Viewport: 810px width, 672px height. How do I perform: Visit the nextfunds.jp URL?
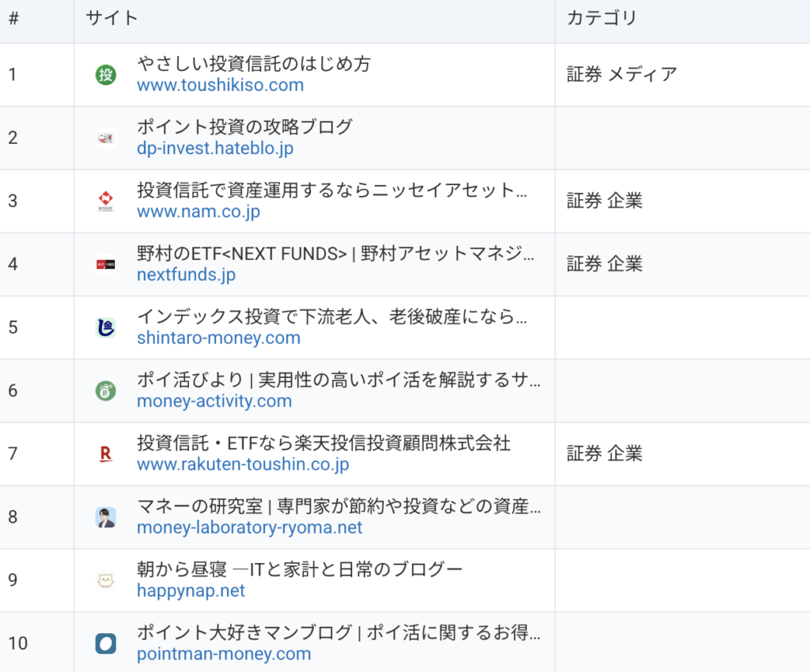pos(186,275)
